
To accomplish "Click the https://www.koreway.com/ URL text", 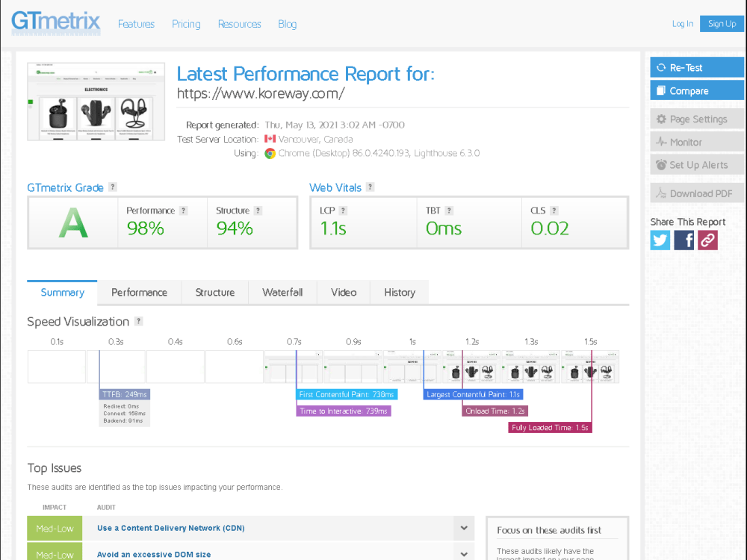I will point(261,93).
